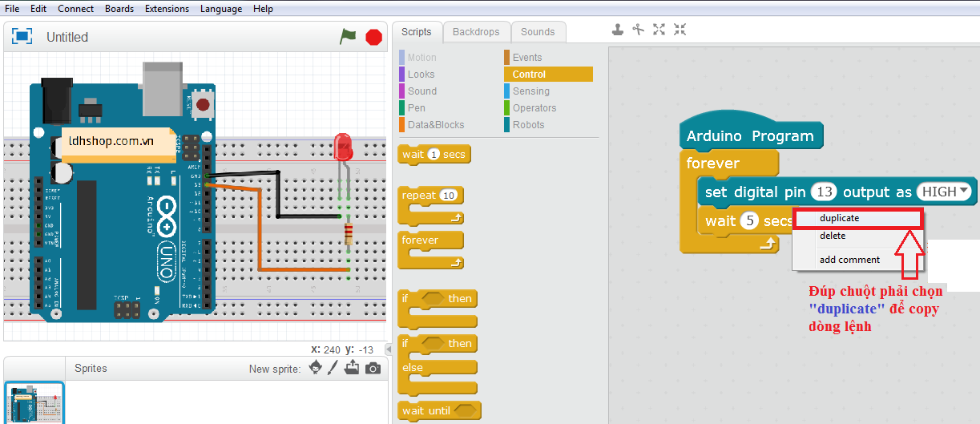Click the Sprites panel label
The height and width of the screenshot is (424, 980).
[x=91, y=369]
